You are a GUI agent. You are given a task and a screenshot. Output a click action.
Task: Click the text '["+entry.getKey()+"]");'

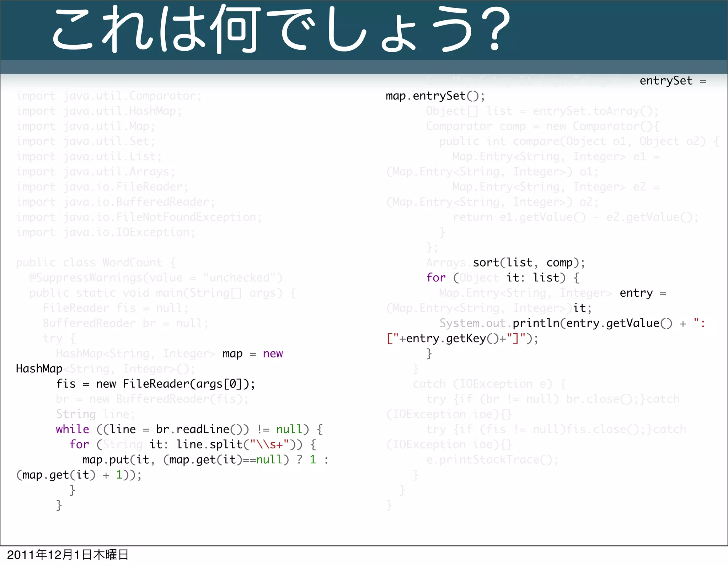pyautogui.click(x=462, y=339)
